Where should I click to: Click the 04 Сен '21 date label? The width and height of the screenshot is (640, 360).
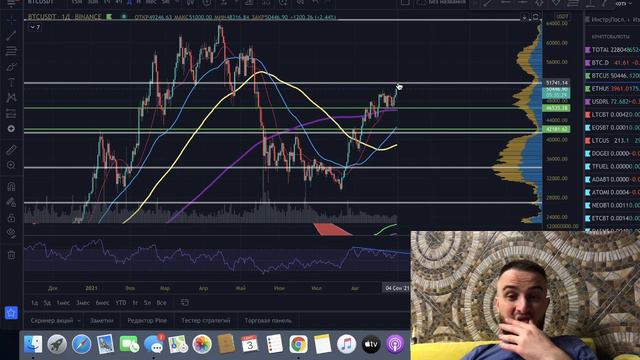click(396, 288)
